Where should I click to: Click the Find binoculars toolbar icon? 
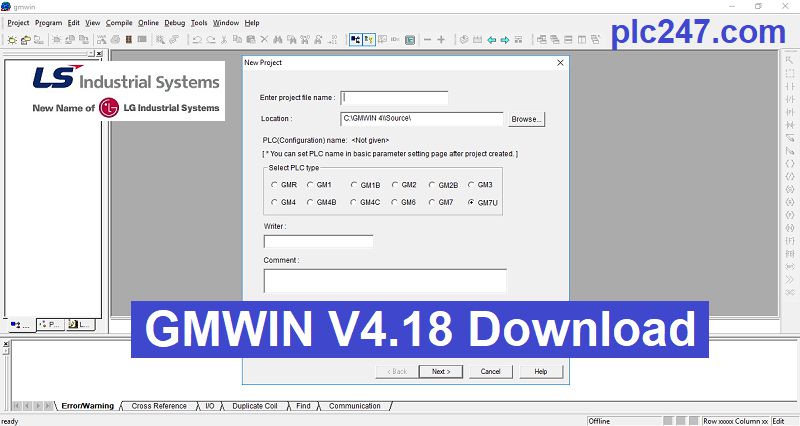(x=278, y=40)
